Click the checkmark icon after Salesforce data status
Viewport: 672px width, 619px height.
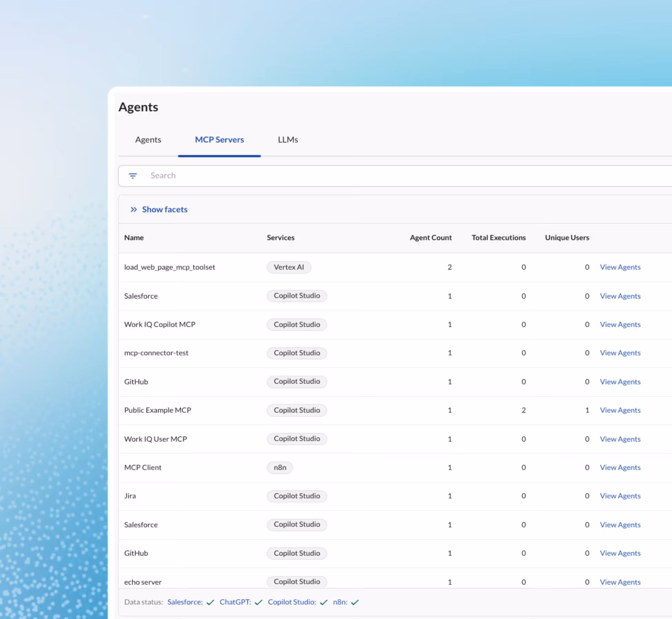[x=210, y=602]
